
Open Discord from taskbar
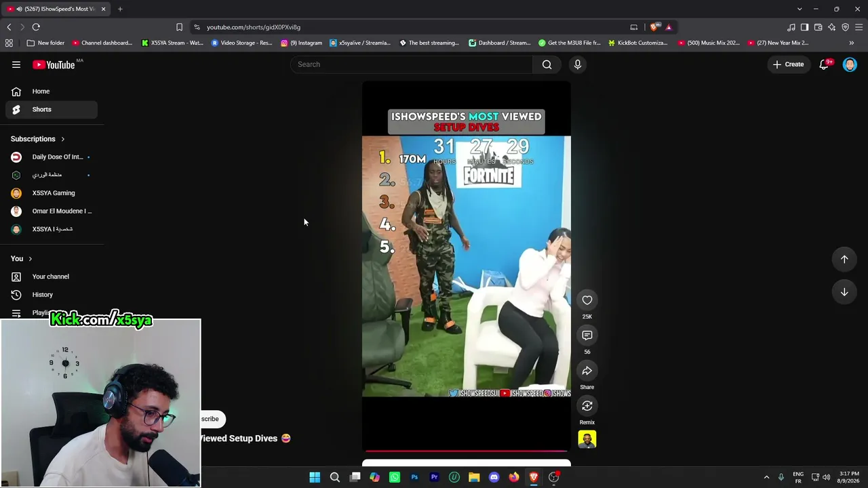coord(494,477)
